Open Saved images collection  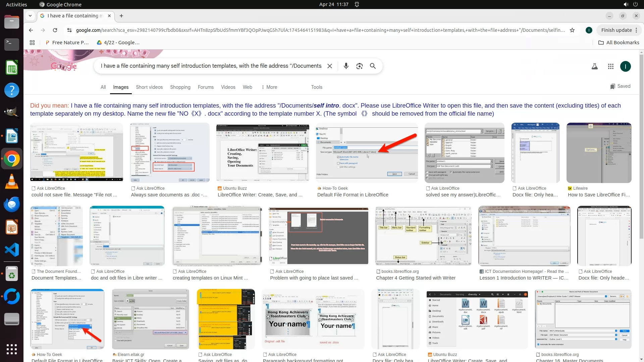pos(620,86)
